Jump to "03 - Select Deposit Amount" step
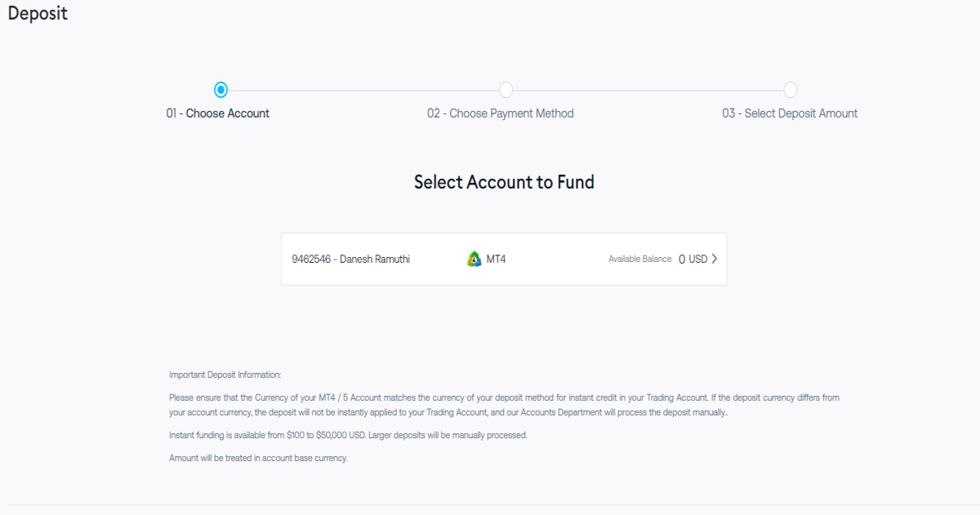980x515 pixels. (x=790, y=113)
